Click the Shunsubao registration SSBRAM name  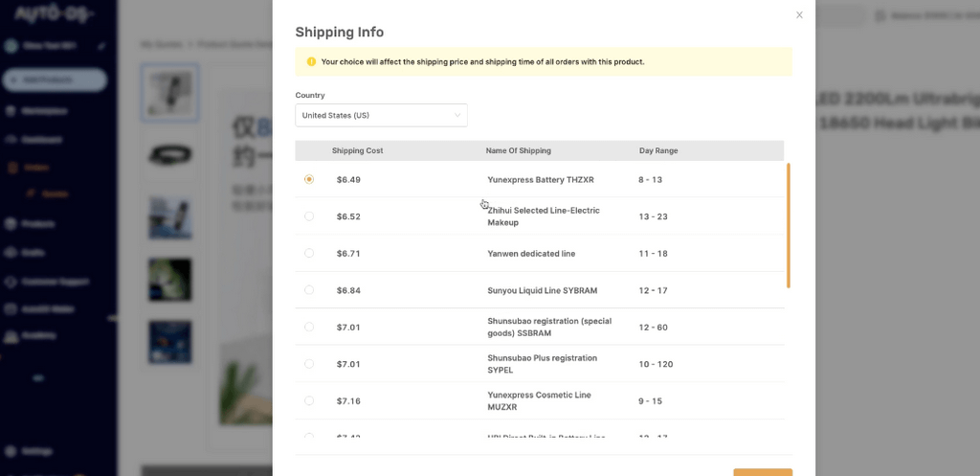pos(549,328)
